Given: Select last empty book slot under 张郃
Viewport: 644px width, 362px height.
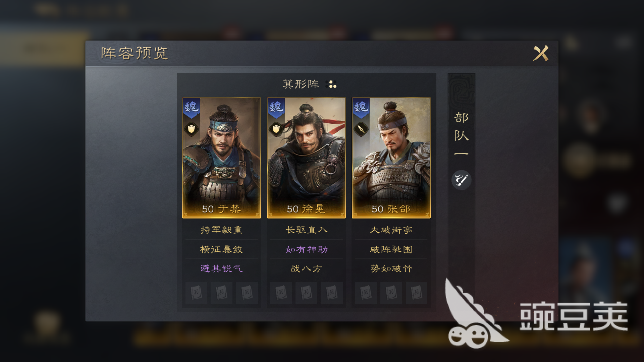Looking at the screenshot, I should (x=416, y=293).
